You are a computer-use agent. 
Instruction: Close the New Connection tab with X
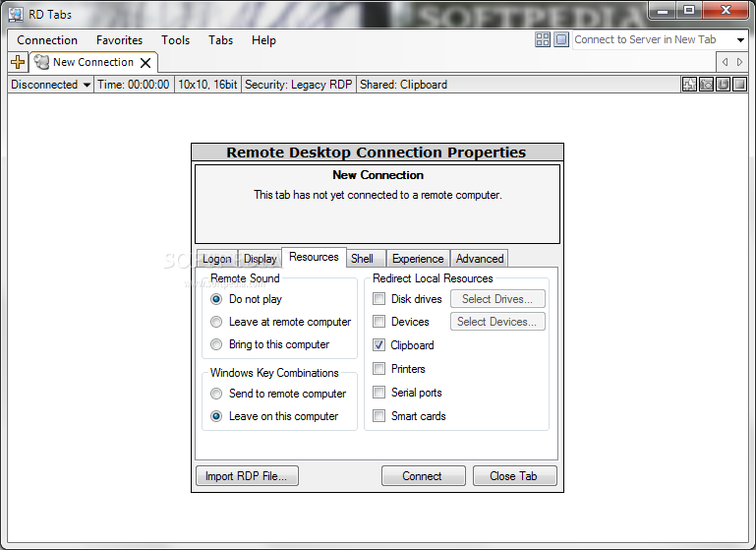click(145, 62)
